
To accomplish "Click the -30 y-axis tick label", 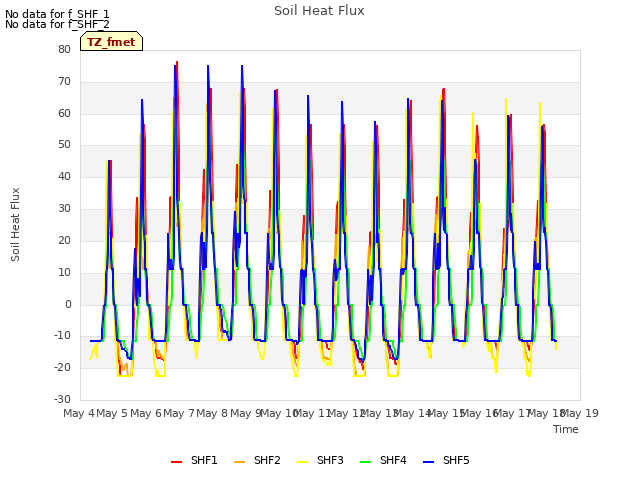I will pyautogui.click(x=63, y=400).
